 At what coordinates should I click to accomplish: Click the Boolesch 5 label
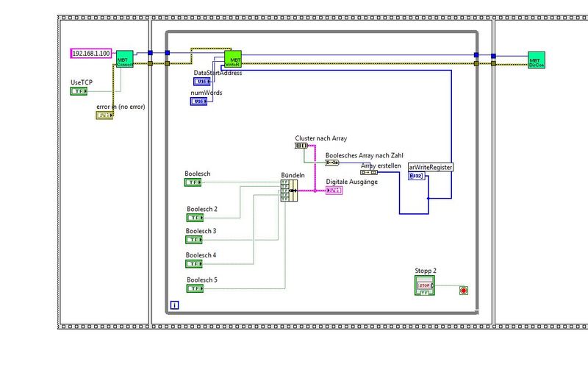pos(202,280)
